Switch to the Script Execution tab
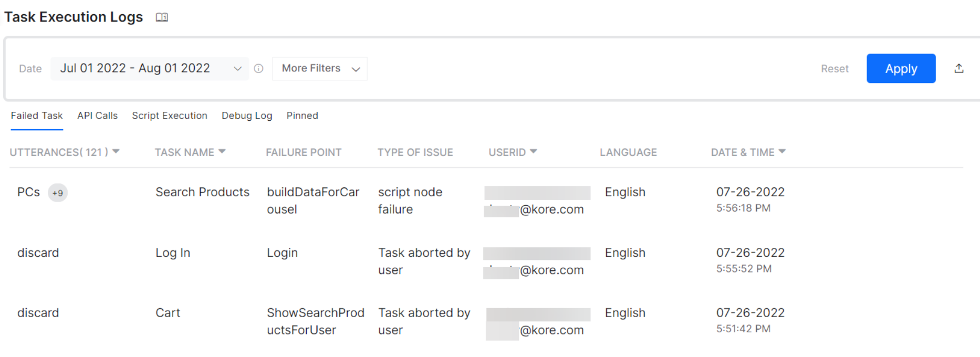The height and width of the screenshot is (357, 980). click(x=169, y=115)
